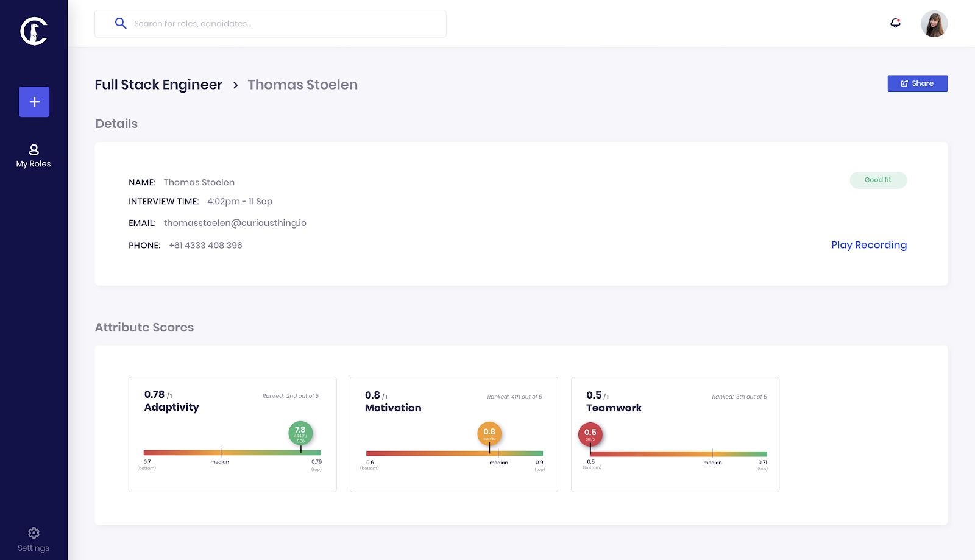Viewport: 975px width, 560px height.
Task: Click the red 0.5 Teamwork score marker
Action: coord(590,434)
